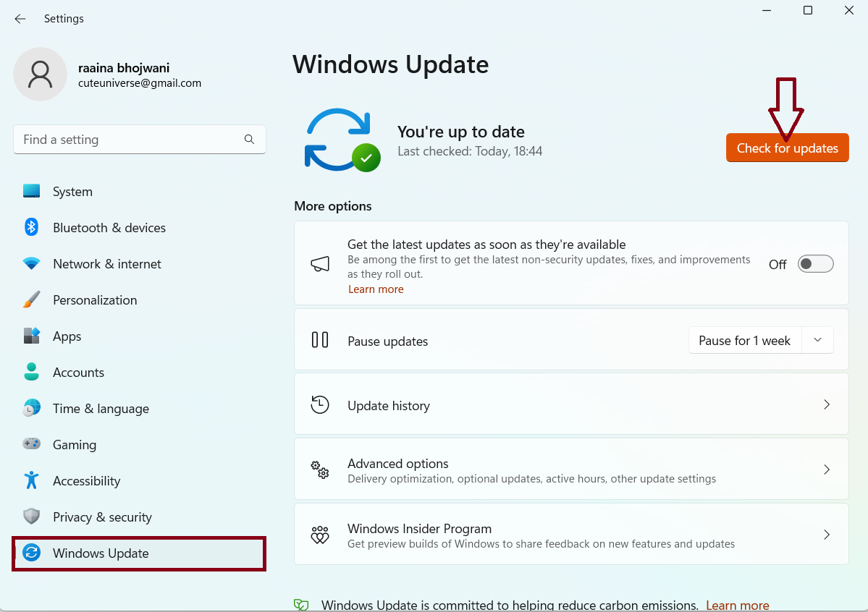Open the Pause for 1 week dropdown arrow
The width and height of the screenshot is (868, 612).
817,340
